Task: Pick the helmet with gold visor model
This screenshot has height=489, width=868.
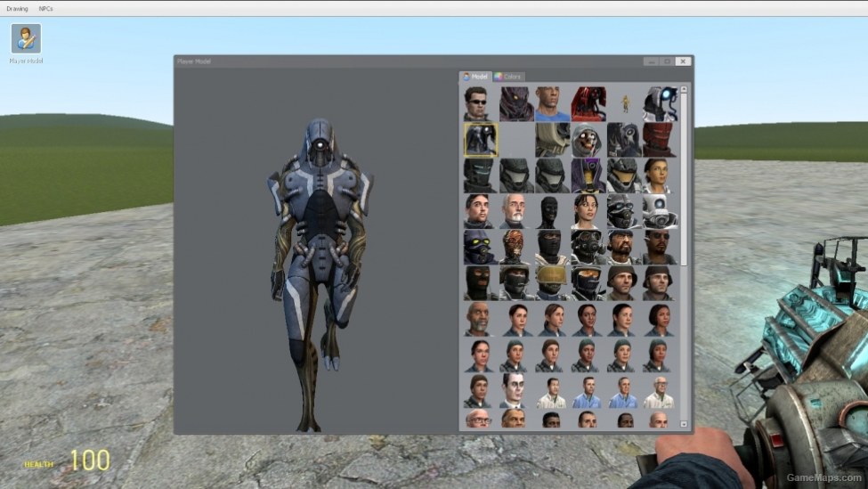Action: click(624, 175)
